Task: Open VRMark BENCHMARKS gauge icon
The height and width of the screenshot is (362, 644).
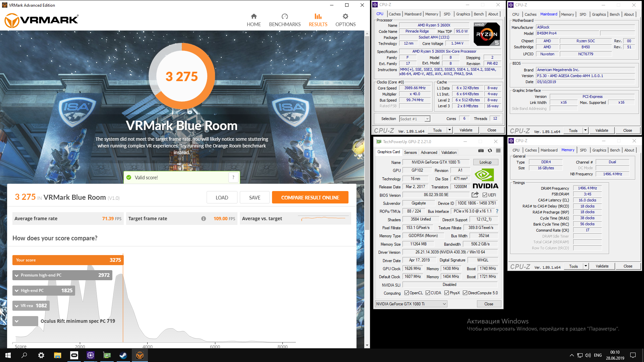Action: pyautogui.click(x=285, y=16)
